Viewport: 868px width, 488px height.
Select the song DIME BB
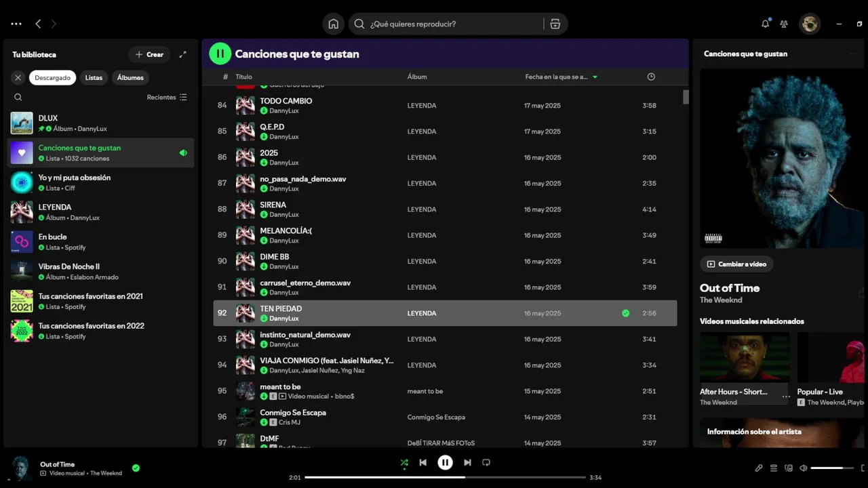445,261
